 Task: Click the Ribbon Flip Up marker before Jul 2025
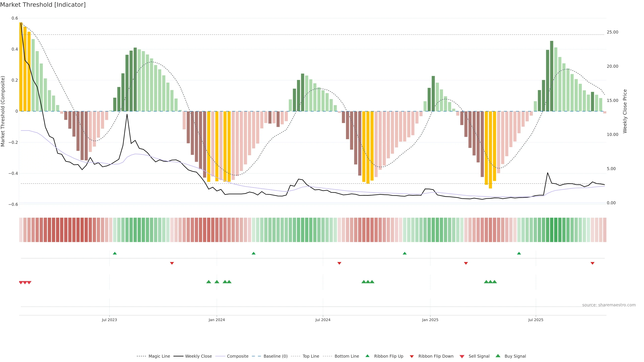coord(519,253)
